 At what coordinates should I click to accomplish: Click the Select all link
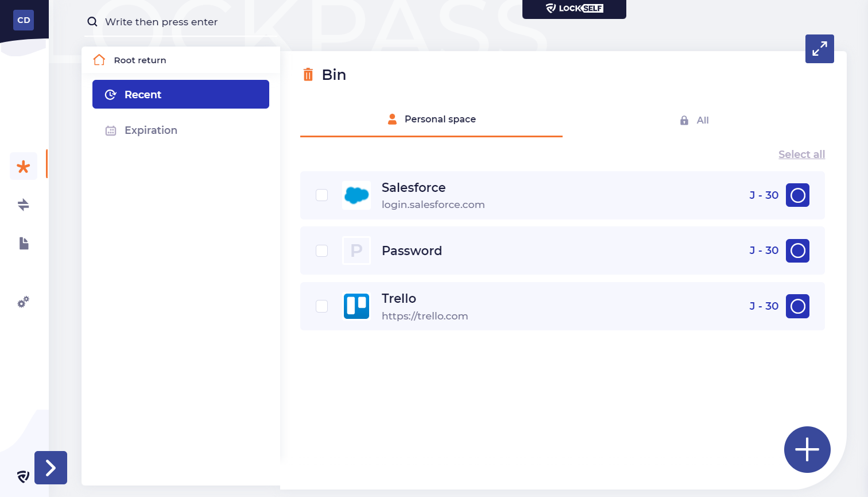801,154
